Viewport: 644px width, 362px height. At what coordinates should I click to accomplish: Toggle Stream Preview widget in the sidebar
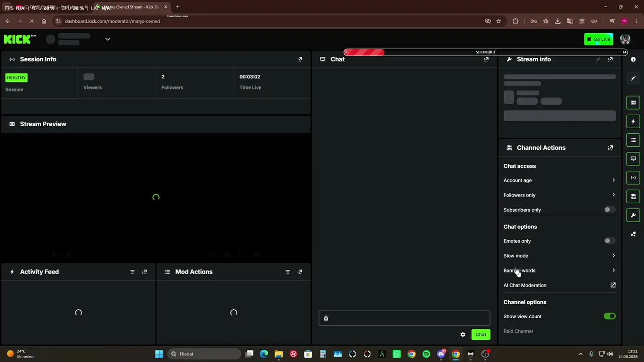click(633, 103)
